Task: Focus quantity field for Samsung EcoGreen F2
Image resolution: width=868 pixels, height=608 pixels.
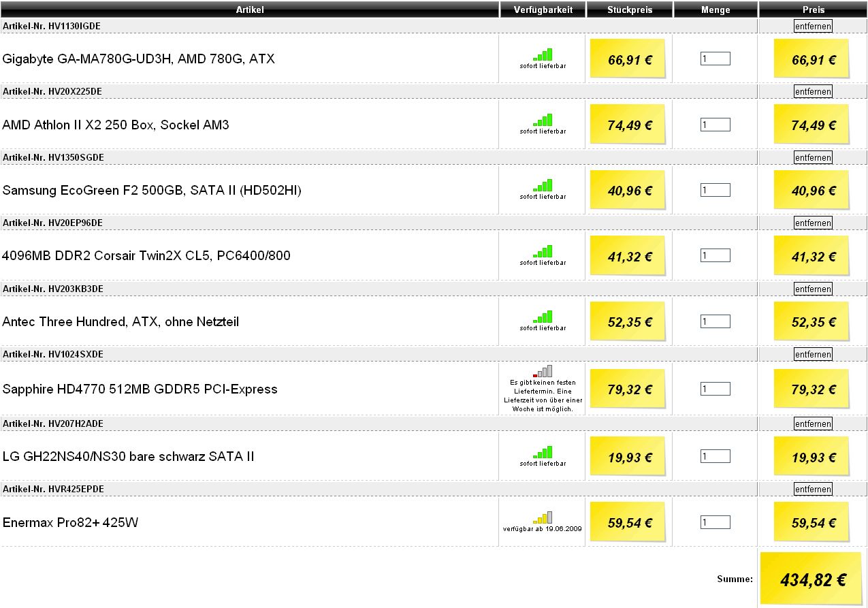Action: point(715,190)
